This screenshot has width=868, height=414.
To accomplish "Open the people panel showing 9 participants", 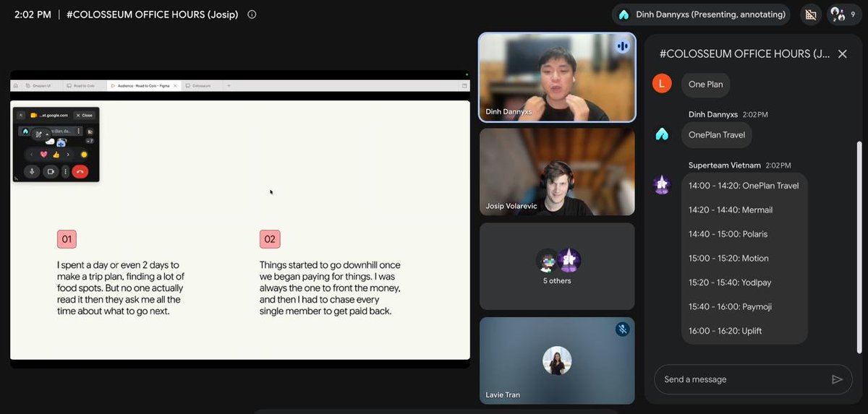I will point(844,14).
